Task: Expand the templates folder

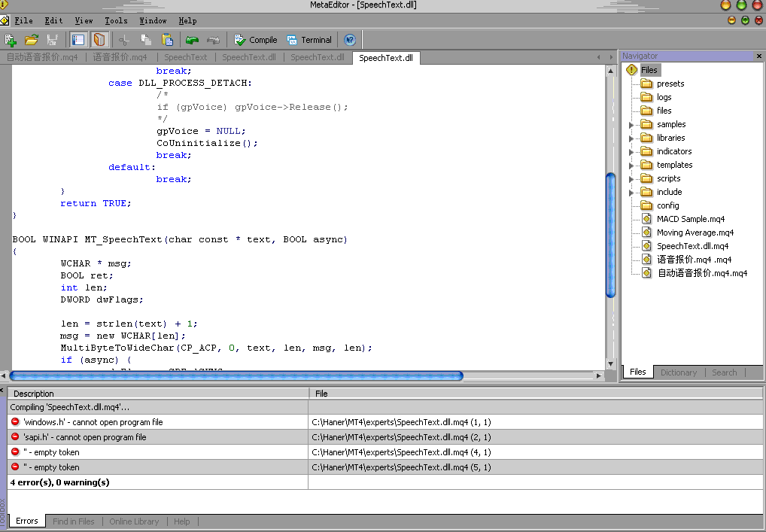Action: pyautogui.click(x=631, y=166)
